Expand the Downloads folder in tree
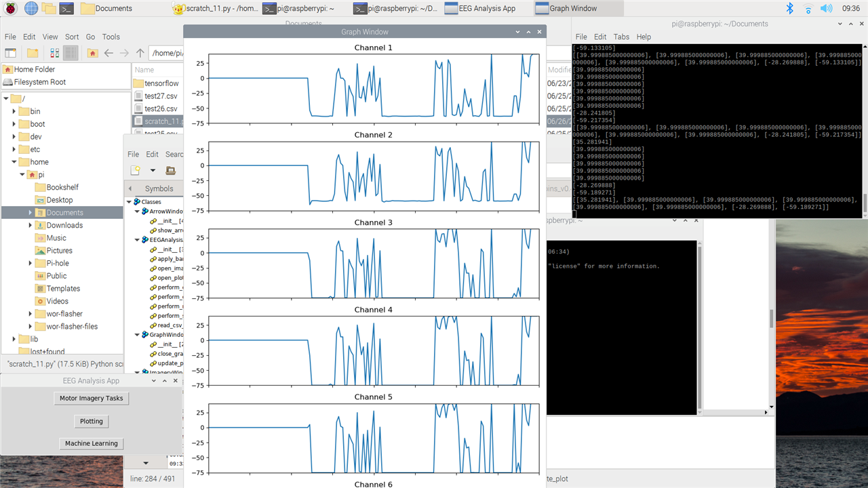This screenshot has height=488, width=868. pyautogui.click(x=31, y=226)
